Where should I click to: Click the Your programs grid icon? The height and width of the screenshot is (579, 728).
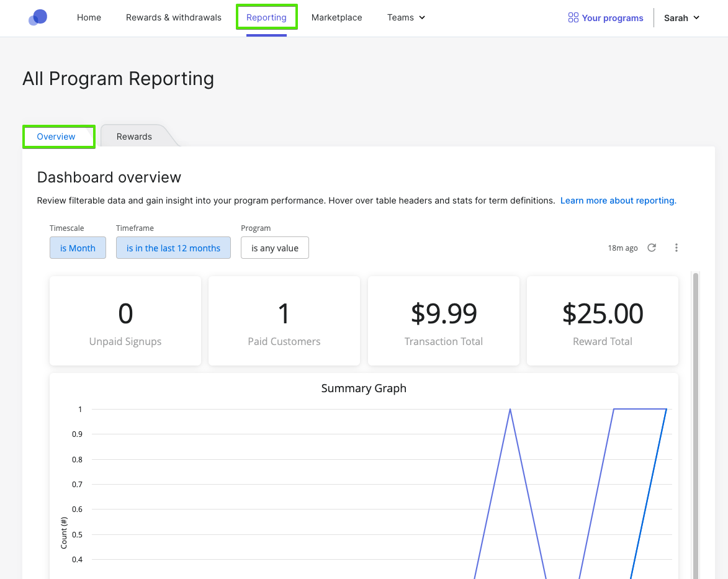click(573, 17)
